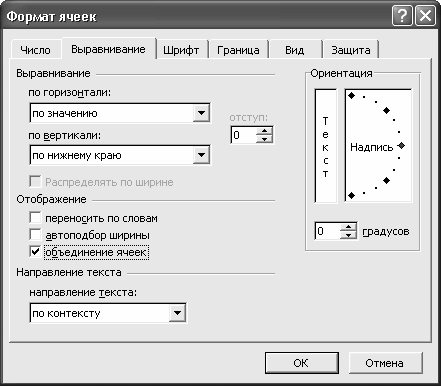This screenshot has height=386, width=441.
Task: Enable переносить по словам checkbox
Action: tap(35, 218)
